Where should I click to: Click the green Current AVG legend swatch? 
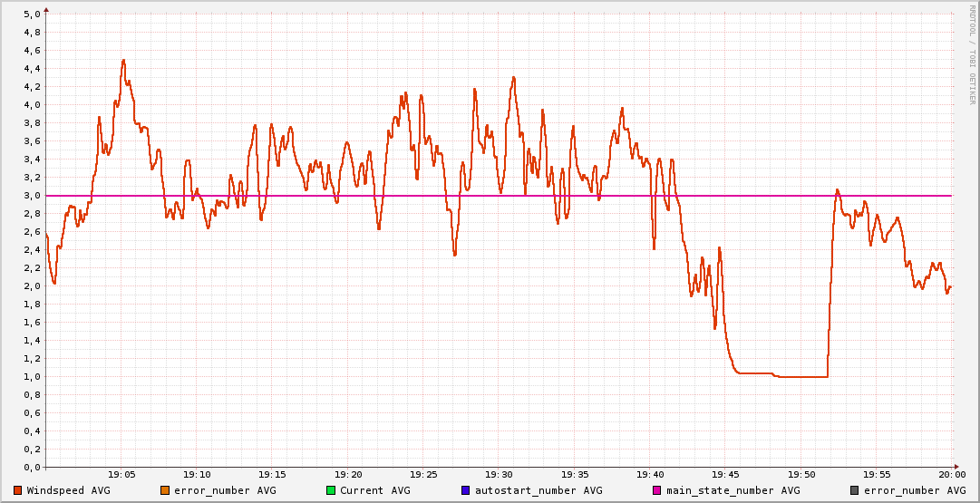pyautogui.click(x=331, y=490)
